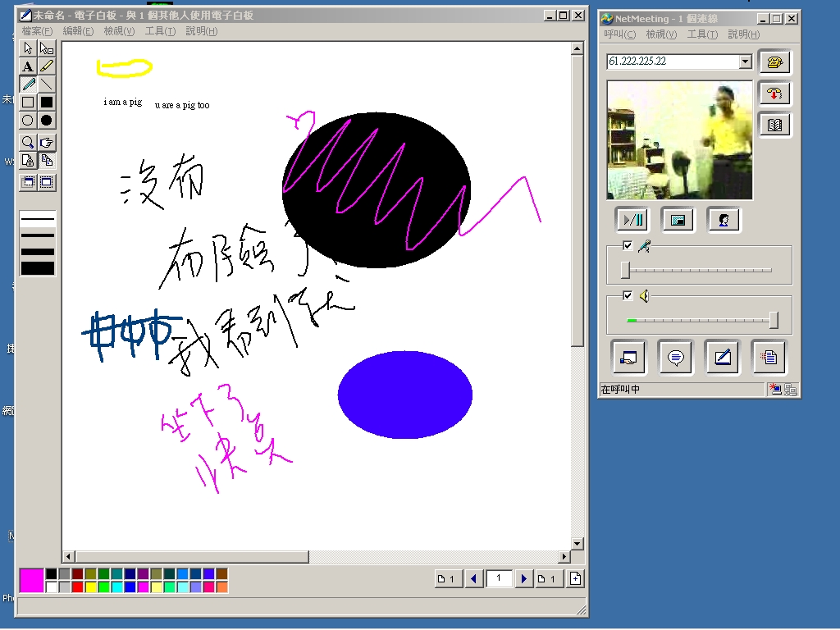Select the thickest line width option
This screenshot has height=630, width=840.
coord(38,268)
